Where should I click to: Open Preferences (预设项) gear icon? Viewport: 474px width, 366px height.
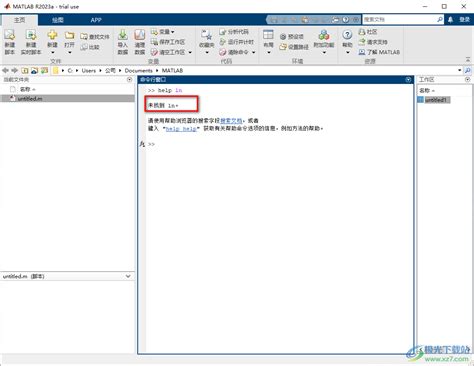(283, 37)
